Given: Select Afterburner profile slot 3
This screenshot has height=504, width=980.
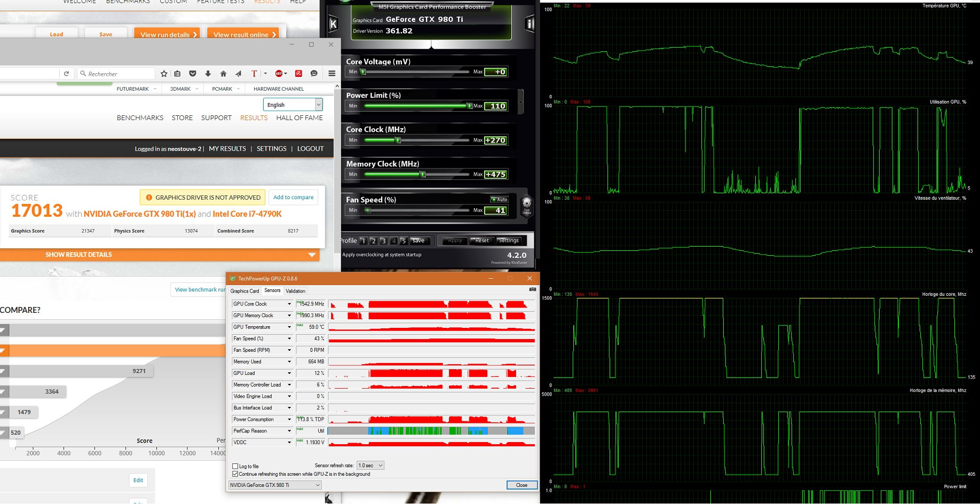Looking at the screenshot, I should pyautogui.click(x=384, y=241).
